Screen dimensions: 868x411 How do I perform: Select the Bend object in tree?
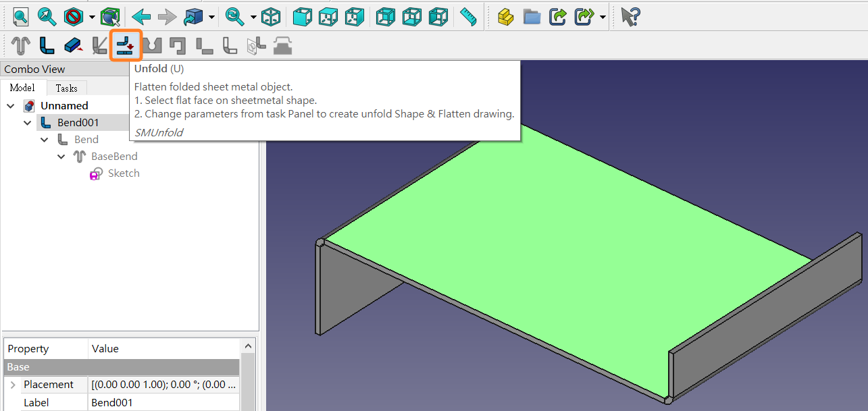click(86, 139)
